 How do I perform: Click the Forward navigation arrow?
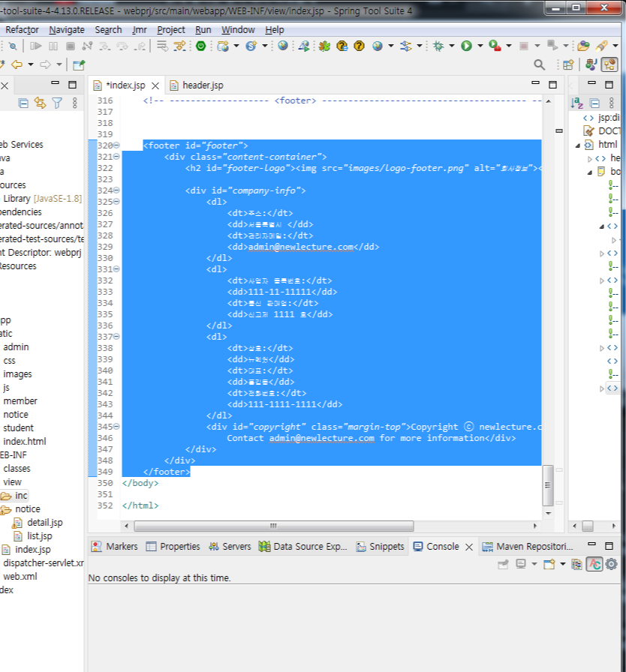45,64
